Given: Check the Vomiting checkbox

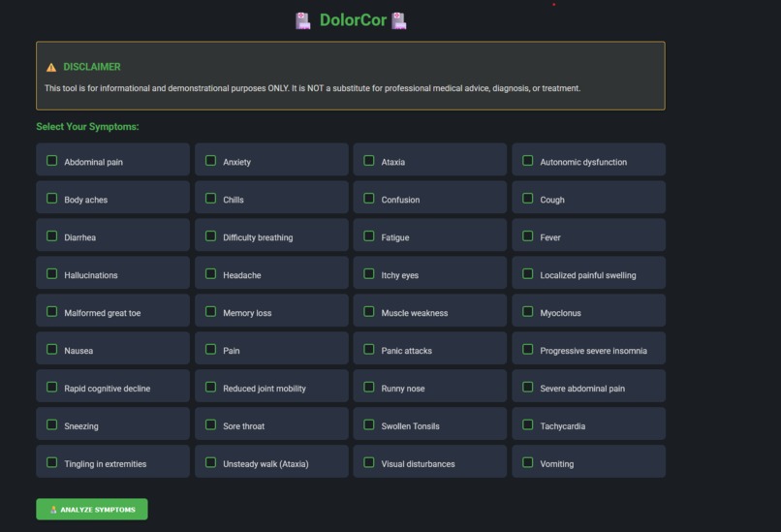Looking at the screenshot, I should click(528, 462).
